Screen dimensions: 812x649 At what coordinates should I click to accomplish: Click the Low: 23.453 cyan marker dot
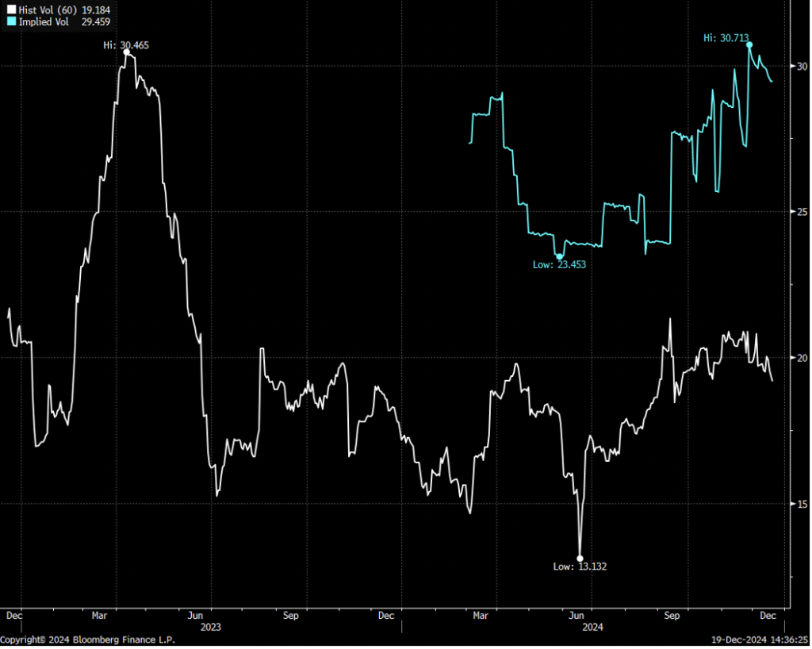(559, 256)
